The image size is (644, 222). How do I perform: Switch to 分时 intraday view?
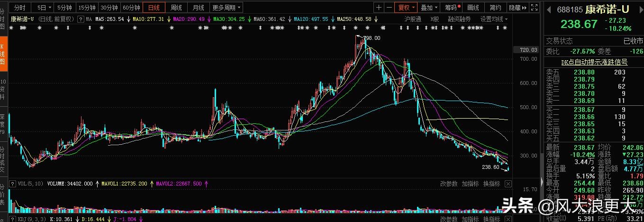click(19, 8)
